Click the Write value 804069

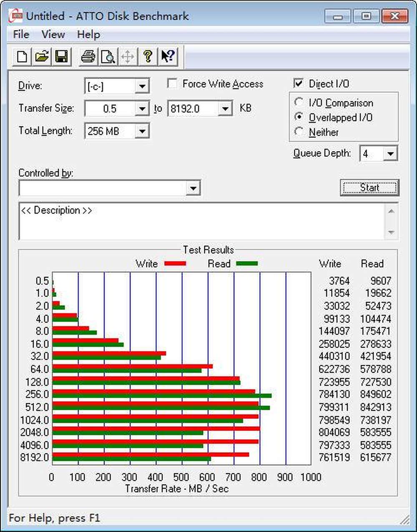click(x=334, y=432)
